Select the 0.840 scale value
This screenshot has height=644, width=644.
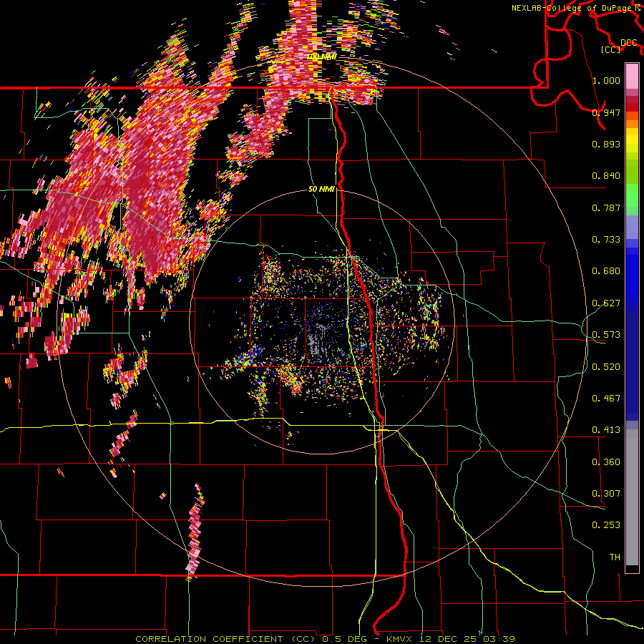(x=606, y=176)
